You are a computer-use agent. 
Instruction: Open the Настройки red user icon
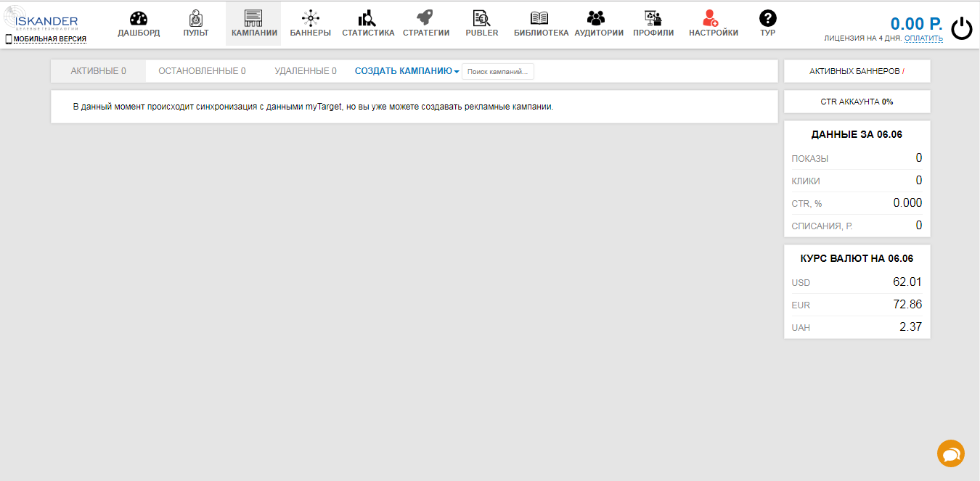click(711, 18)
